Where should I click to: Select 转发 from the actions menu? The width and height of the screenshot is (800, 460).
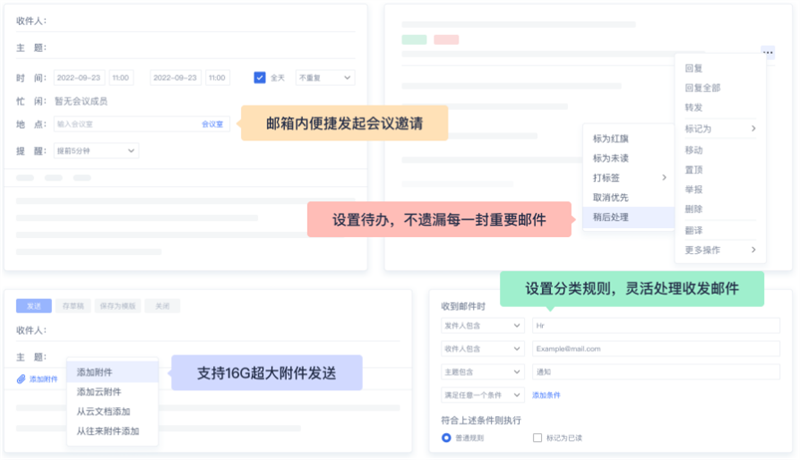click(693, 108)
